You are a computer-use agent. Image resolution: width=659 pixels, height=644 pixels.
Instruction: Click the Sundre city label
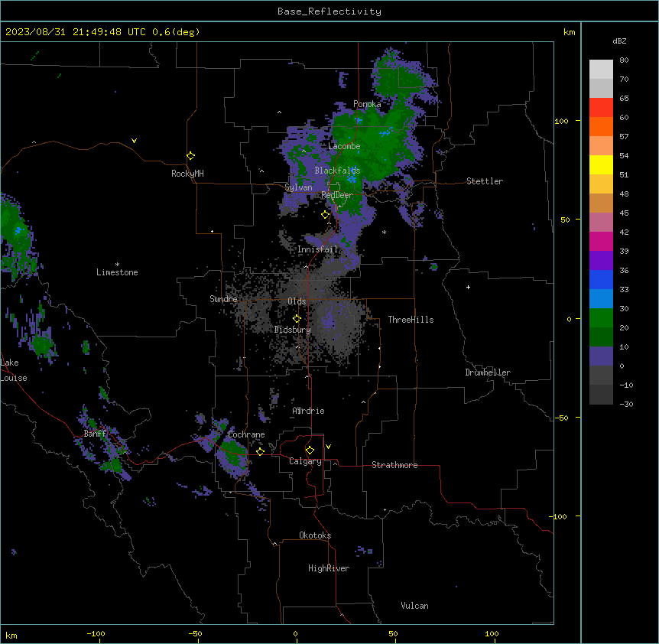[223, 299]
